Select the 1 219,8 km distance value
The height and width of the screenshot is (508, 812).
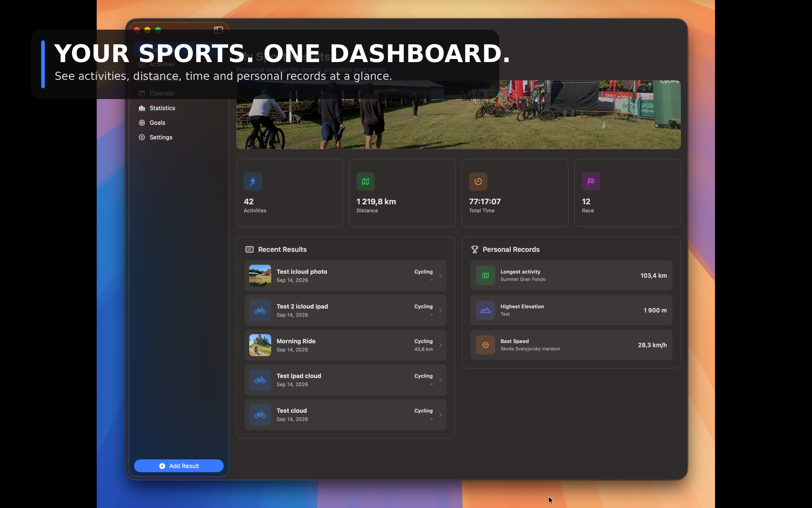[x=376, y=202]
